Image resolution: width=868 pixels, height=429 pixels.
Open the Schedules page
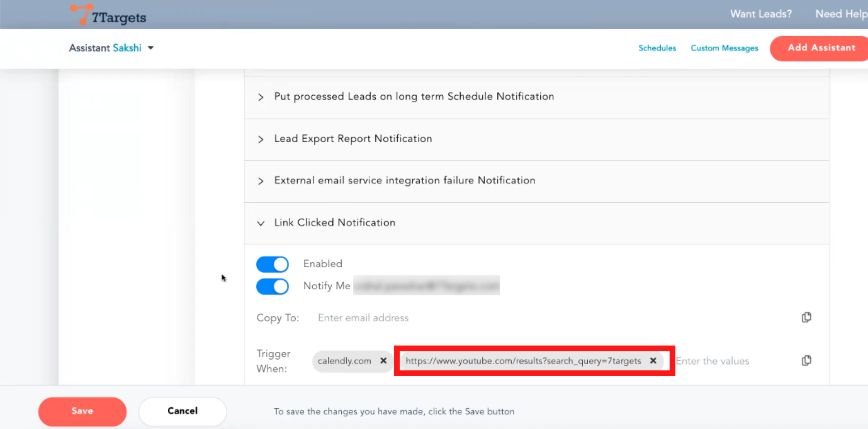(657, 48)
